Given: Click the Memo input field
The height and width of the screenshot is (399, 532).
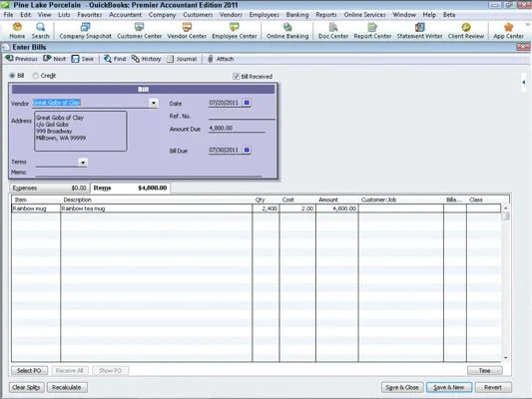Looking at the screenshot, I should [149, 173].
